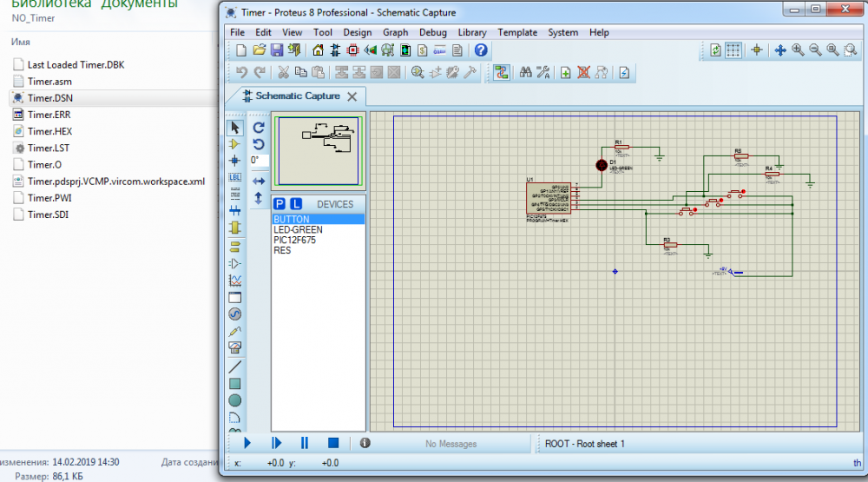Image resolution: width=868 pixels, height=482 pixels.
Task: Click the False Origin crosshair icon
Action: pyautogui.click(x=757, y=50)
